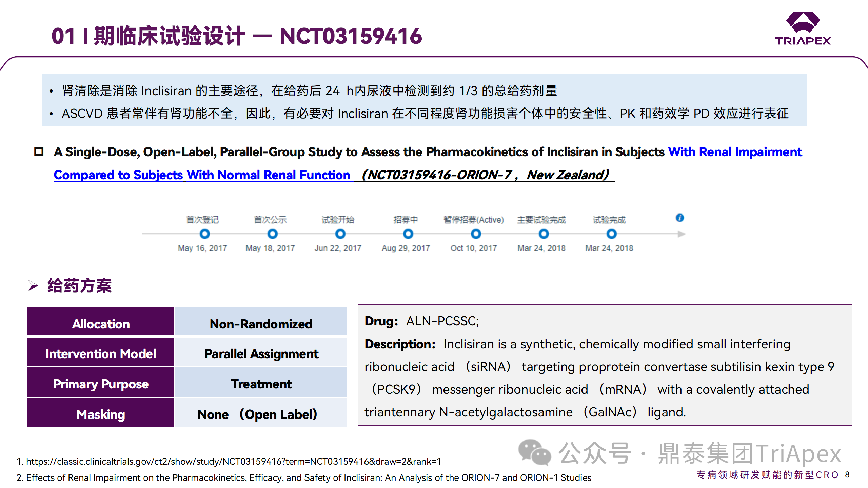
Task: Select the 主要试验完成 Mar 24, 2018 marker
Action: (x=544, y=234)
